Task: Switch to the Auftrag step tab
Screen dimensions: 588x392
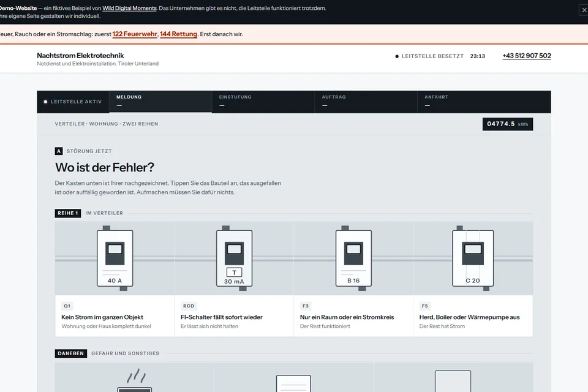Action: (x=366, y=102)
